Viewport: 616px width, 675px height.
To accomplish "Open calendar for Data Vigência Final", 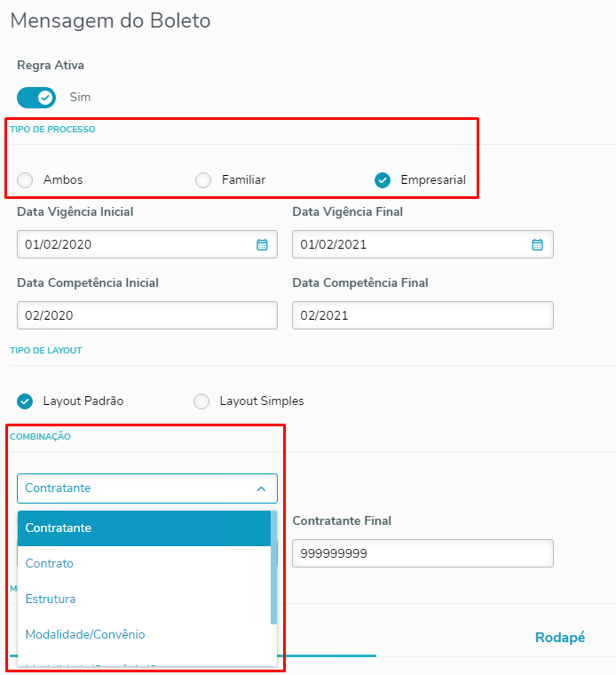I will [x=537, y=244].
